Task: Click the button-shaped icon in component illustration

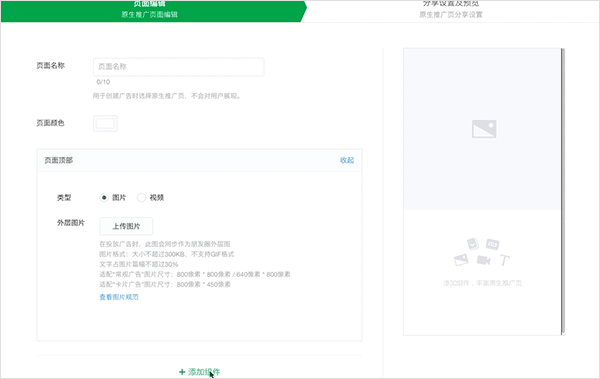Action: click(x=492, y=244)
